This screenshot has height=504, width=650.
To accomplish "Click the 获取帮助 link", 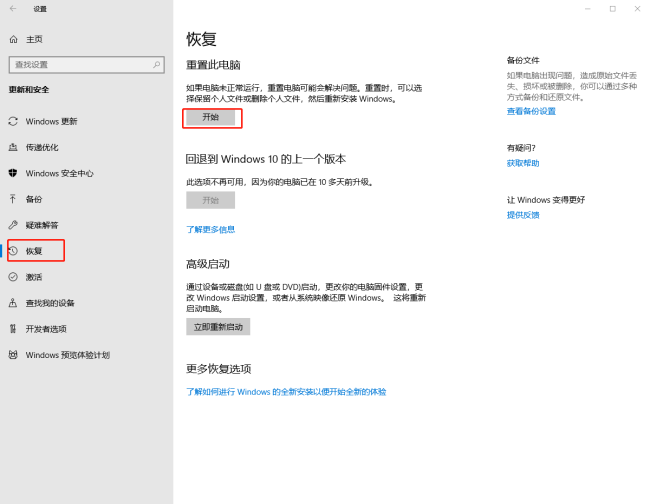I will 523,163.
